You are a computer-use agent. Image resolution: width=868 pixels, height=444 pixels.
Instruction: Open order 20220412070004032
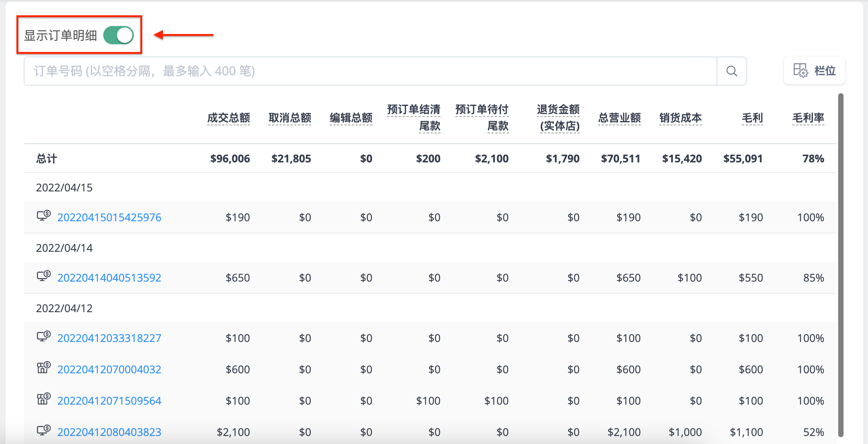[109, 369]
